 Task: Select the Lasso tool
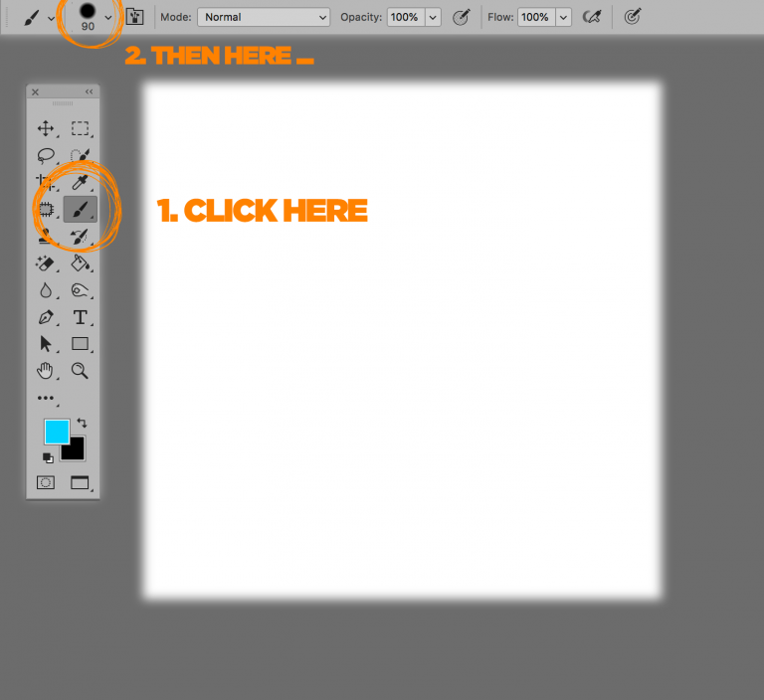pyautogui.click(x=46, y=155)
